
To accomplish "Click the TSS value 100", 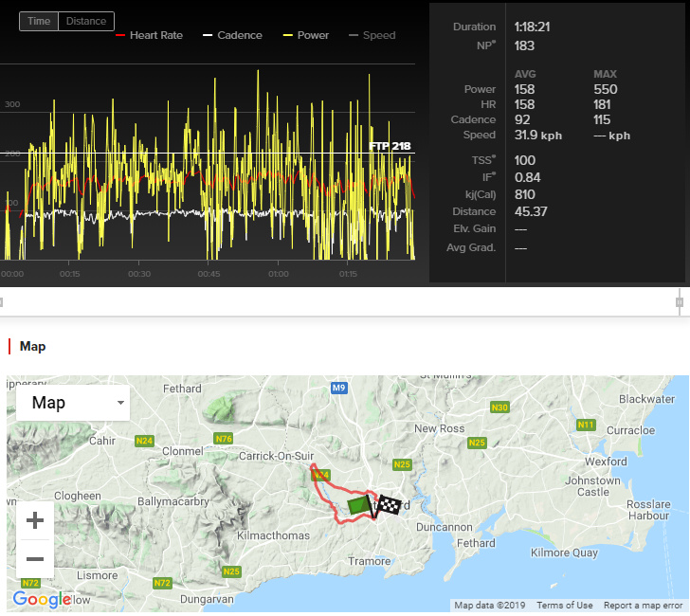I will (x=524, y=160).
